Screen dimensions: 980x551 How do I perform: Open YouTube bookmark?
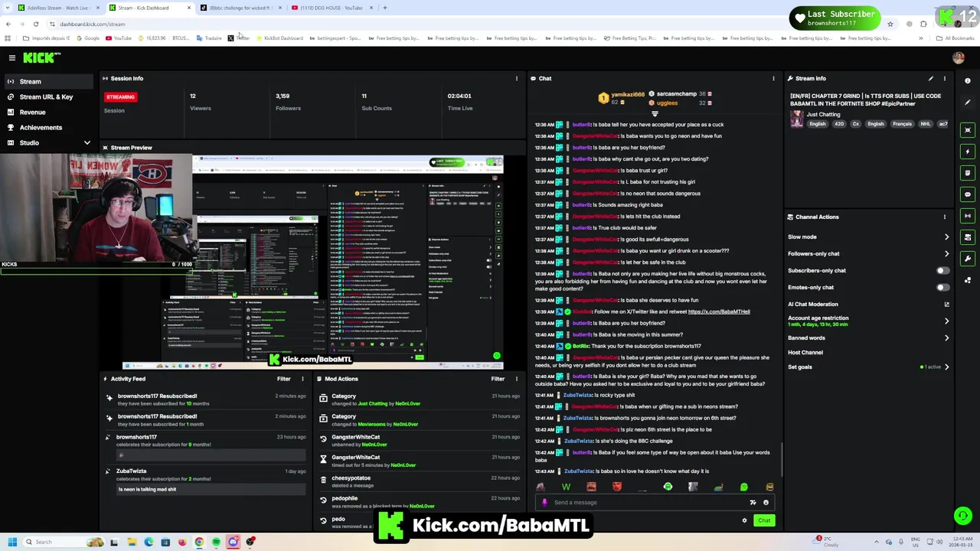point(119,38)
